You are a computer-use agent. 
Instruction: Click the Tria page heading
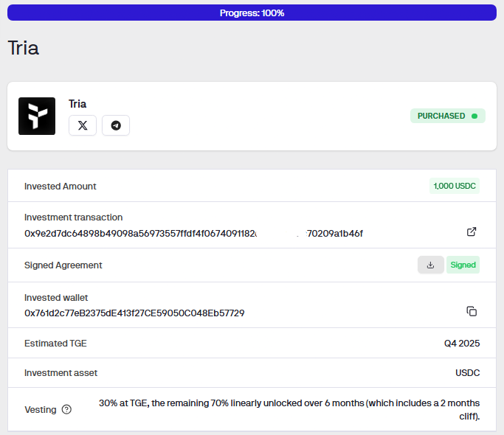tap(23, 48)
